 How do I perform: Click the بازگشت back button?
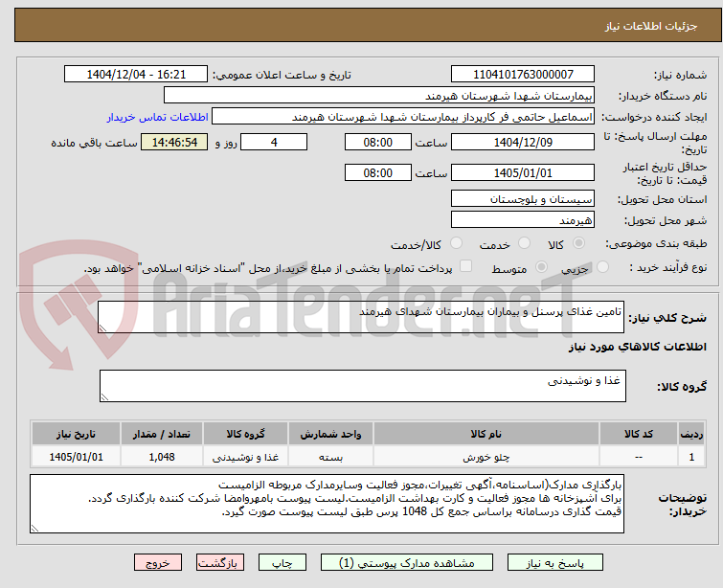220,563
